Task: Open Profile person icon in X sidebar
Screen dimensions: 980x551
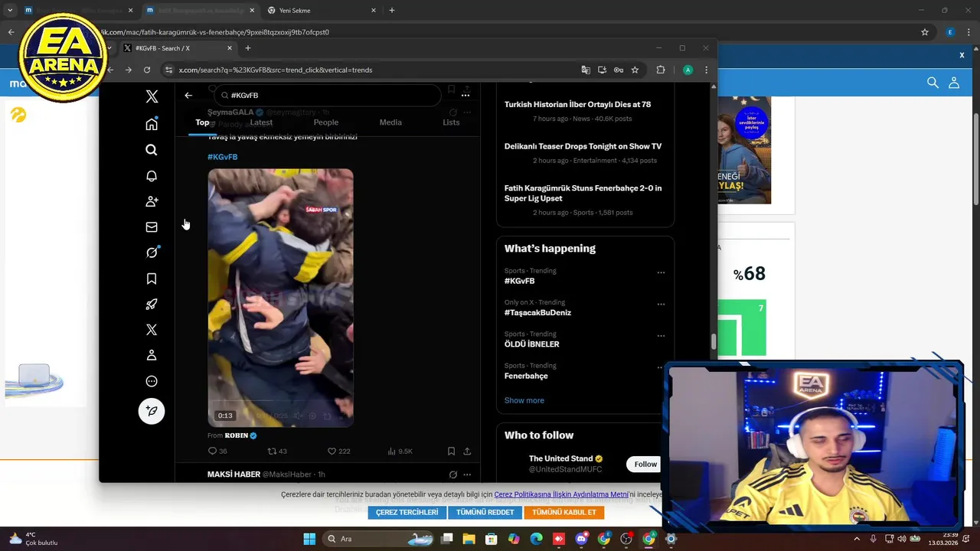Action: point(152,355)
